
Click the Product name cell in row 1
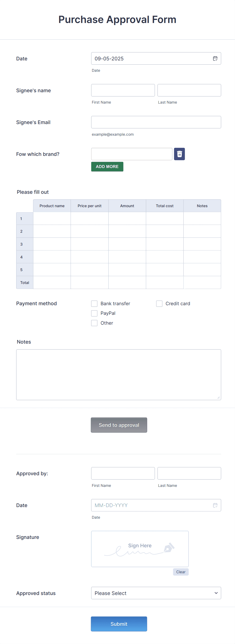point(52,218)
